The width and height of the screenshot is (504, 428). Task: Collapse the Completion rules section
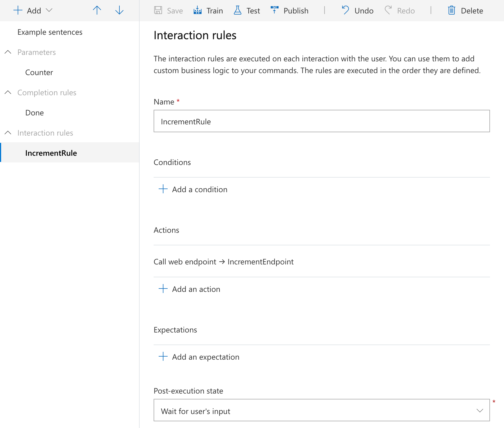(x=8, y=92)
